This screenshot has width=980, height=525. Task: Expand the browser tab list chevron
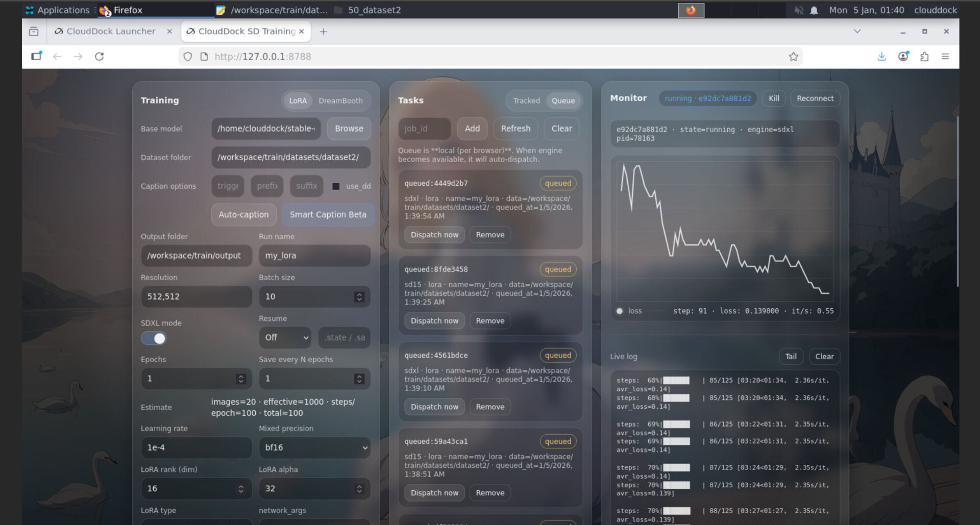[856, 31]
